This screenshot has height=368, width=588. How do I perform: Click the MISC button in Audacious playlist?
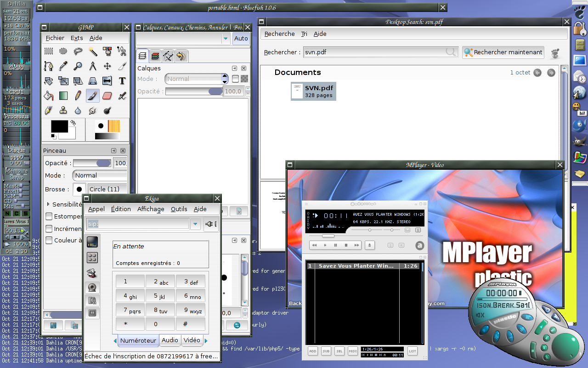(x=353, y=351)
